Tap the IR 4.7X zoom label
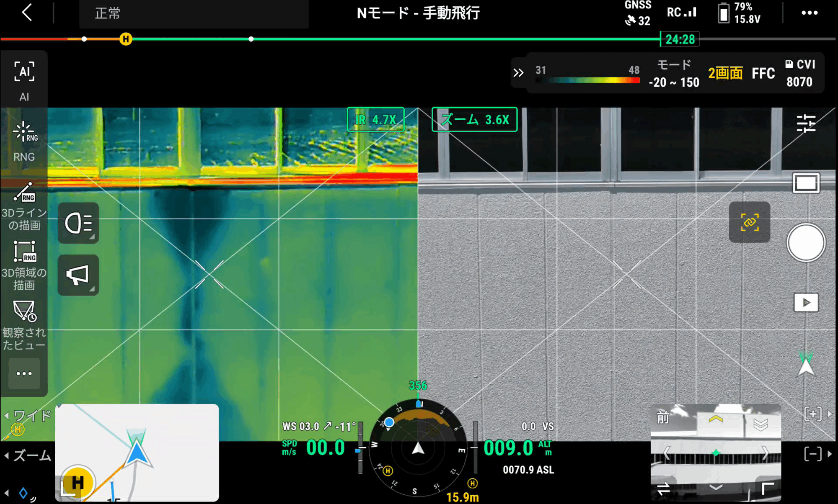This screenshot has height=504, width=838. (376, 120)
